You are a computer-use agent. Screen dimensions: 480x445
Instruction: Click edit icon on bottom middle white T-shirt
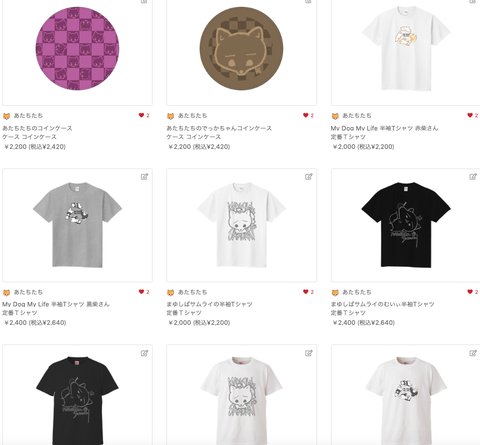click(309, 353)
